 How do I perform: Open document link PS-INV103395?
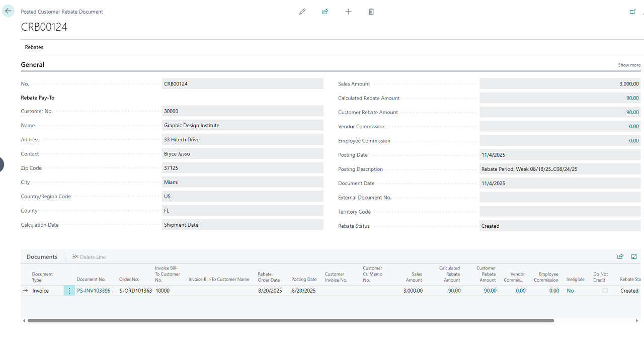[94, 291]
